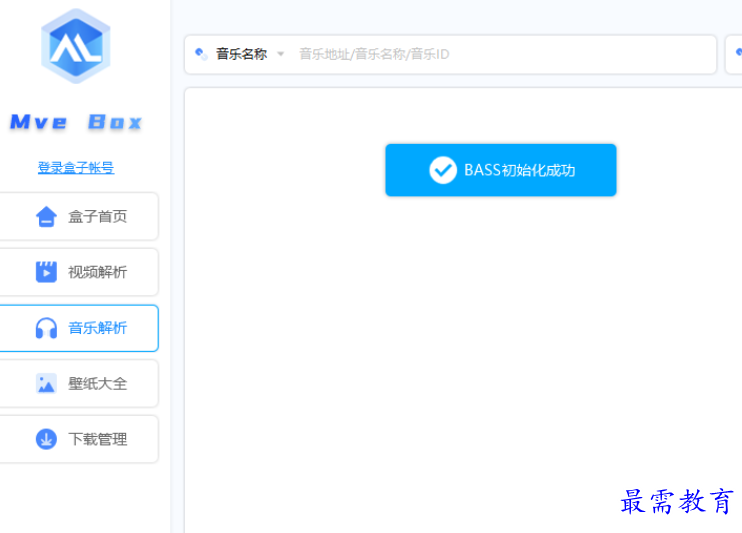742x533 pixels.
Task: Click the Mve Box hexagon logo
Action: pyautogui.click(x=76, y=46)
